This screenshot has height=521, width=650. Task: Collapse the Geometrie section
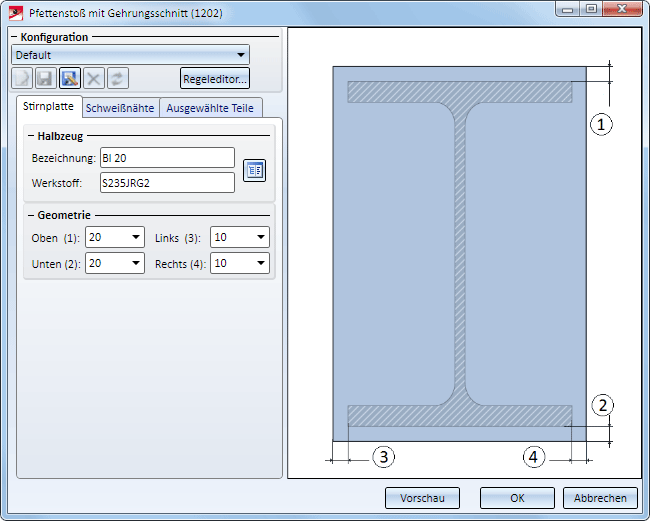[x=31, y=215]
